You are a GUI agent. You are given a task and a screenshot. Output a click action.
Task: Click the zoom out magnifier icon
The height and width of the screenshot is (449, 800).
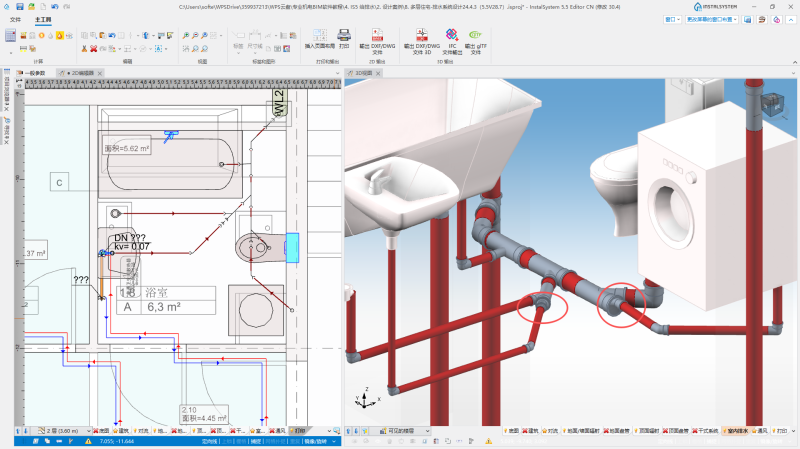[195, 35]
